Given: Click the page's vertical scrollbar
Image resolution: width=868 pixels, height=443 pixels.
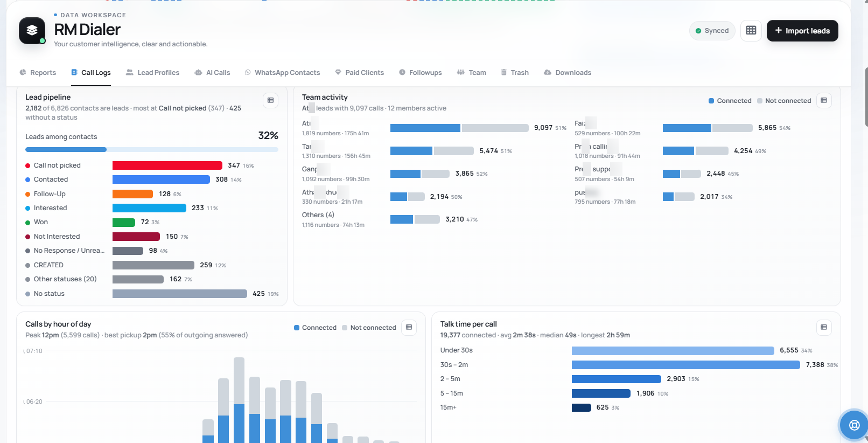Looking at the screenshot, I should click(866, 97).
